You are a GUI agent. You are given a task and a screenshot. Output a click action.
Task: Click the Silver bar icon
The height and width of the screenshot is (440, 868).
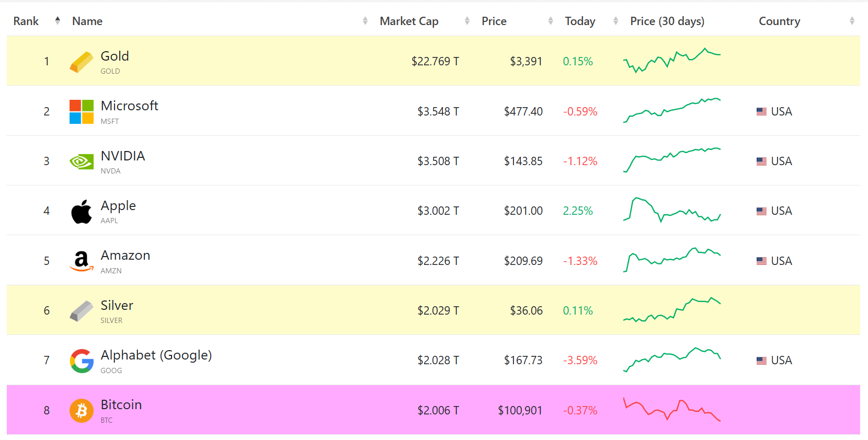click(x=82, y=311)
